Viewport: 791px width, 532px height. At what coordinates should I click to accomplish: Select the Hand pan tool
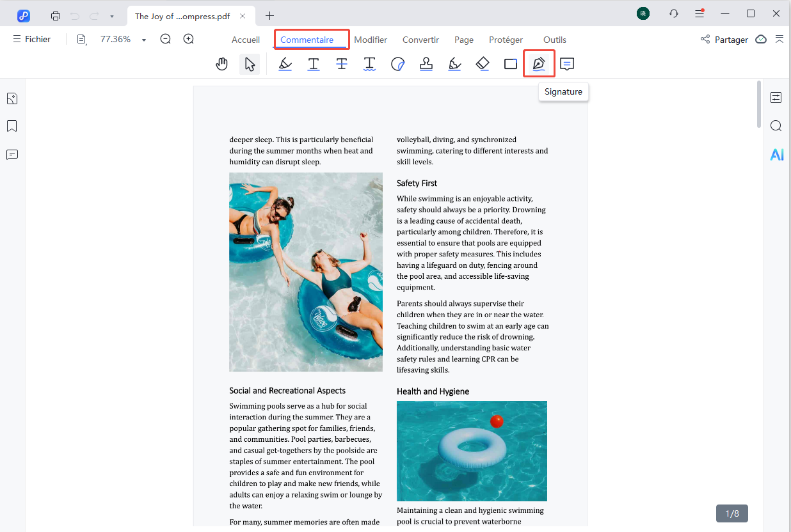pos(222,64)
